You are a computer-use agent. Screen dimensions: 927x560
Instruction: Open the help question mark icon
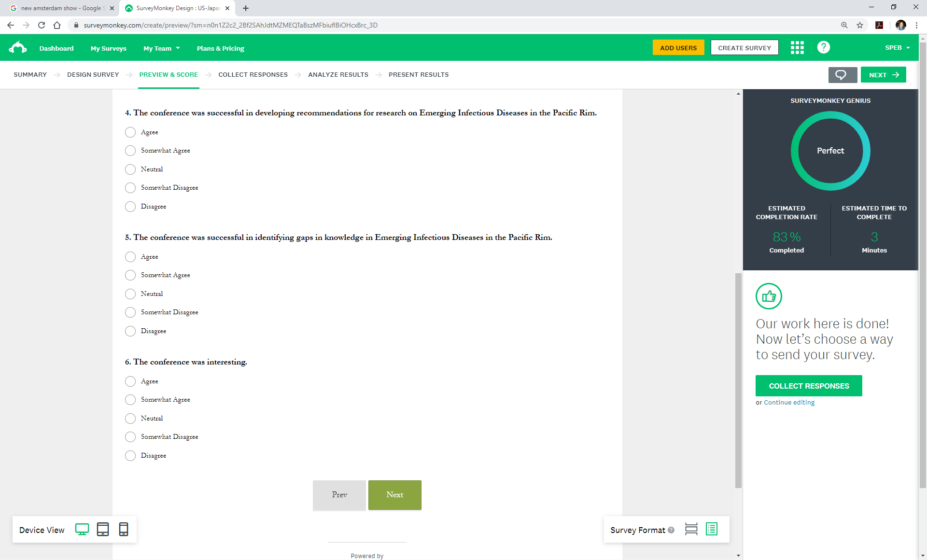(823, 48)
